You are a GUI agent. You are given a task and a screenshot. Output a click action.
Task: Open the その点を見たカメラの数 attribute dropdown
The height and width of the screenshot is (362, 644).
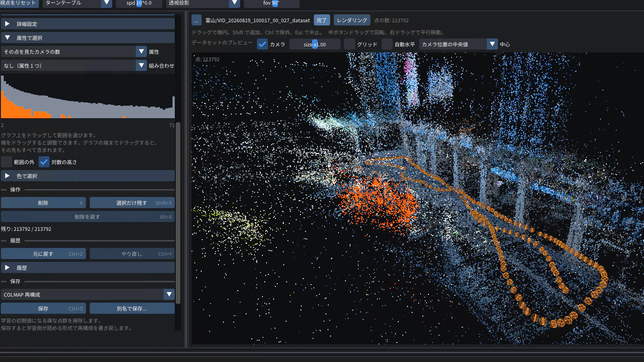[74, 51]
